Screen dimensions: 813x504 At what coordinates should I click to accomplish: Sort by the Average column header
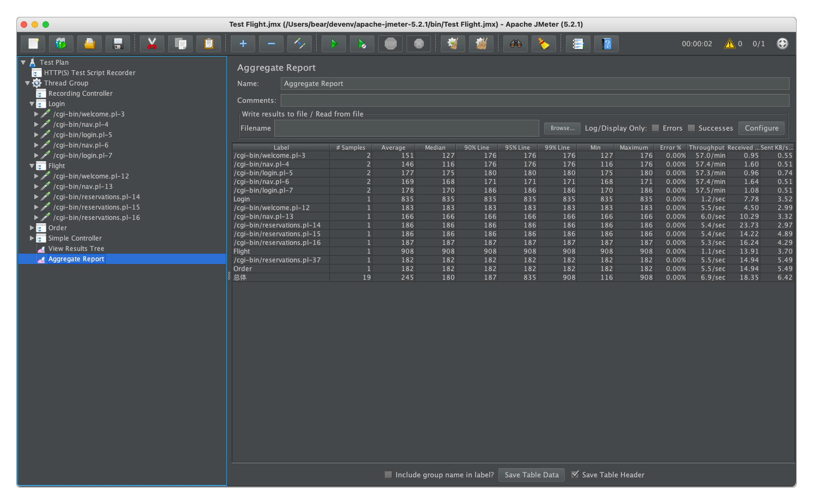coord(393,147)
